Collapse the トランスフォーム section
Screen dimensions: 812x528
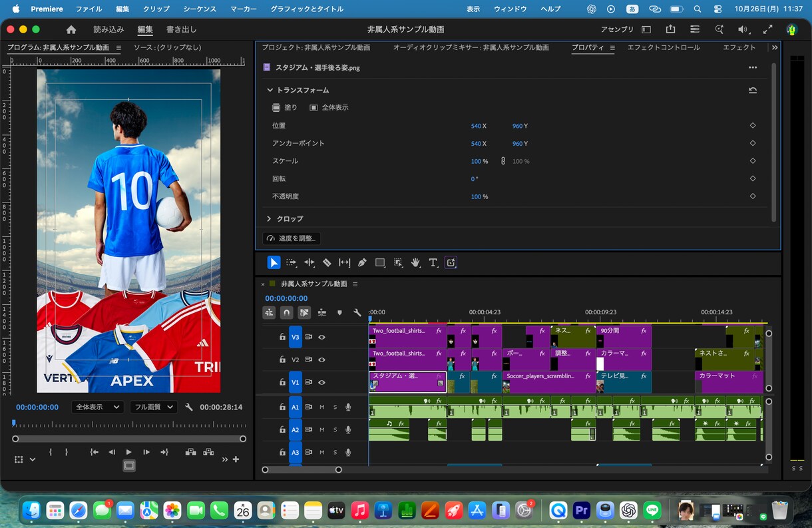click(270, 90)
